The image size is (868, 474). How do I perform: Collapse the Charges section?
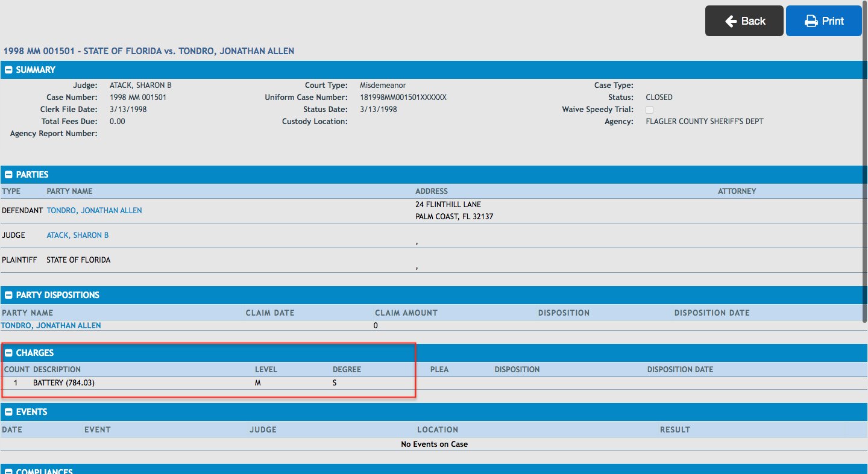[9, 353]
